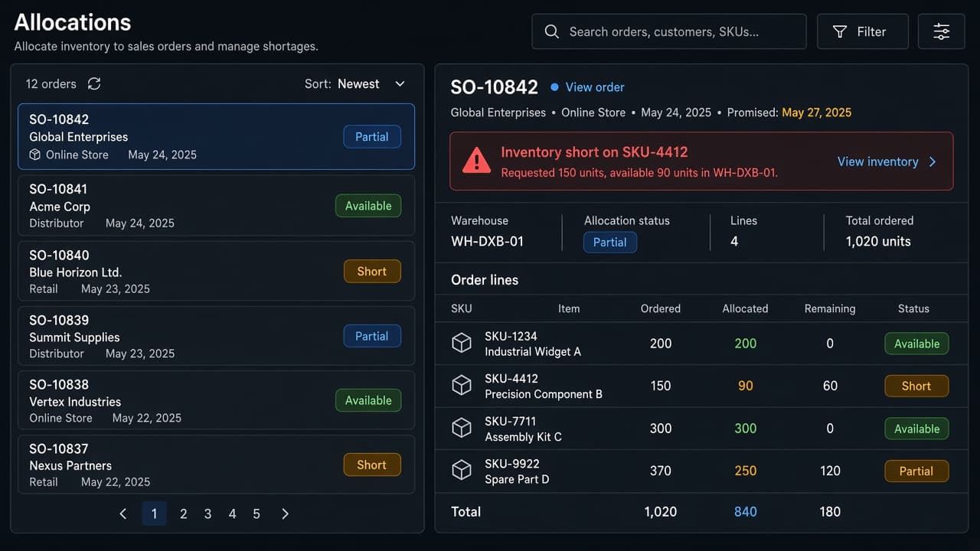Select order SO-10841 Acme Corp
The image size is (980, 551).
[x=216, y=206]
